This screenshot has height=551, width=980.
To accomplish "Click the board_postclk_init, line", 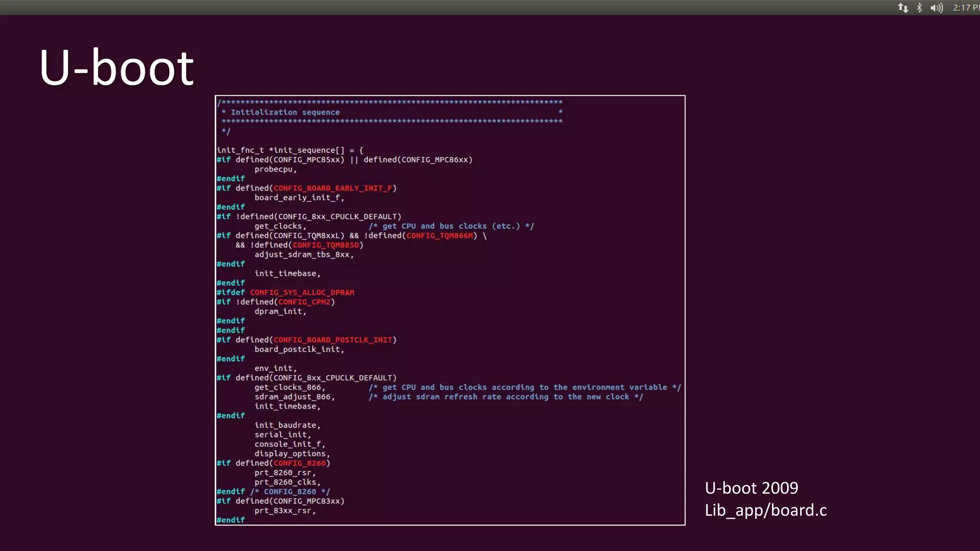I will [x=299, y=349].
